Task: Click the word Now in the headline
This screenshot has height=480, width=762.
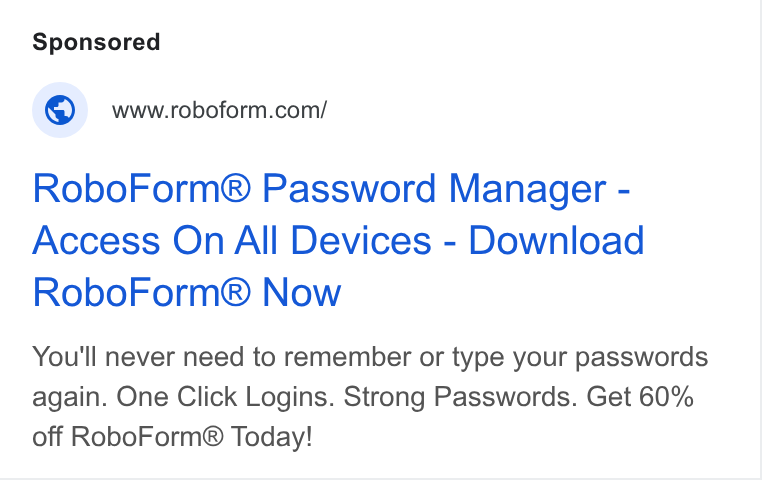Action: pos(302,292)
